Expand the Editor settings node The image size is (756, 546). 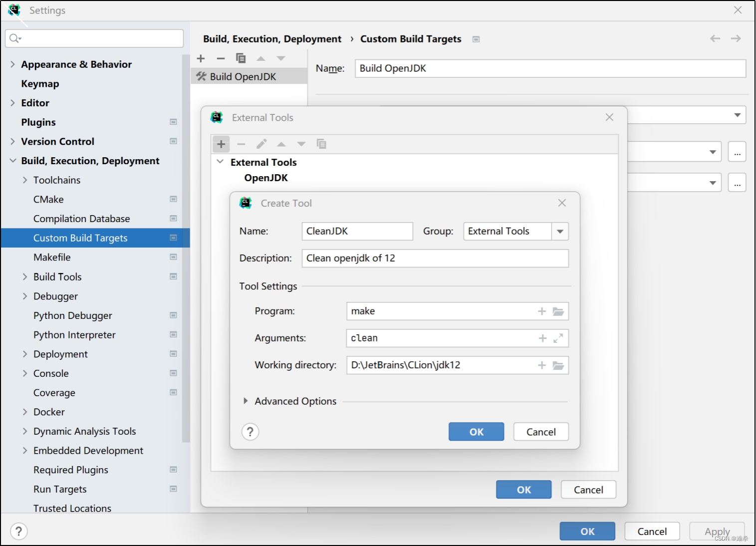point(12,103)
